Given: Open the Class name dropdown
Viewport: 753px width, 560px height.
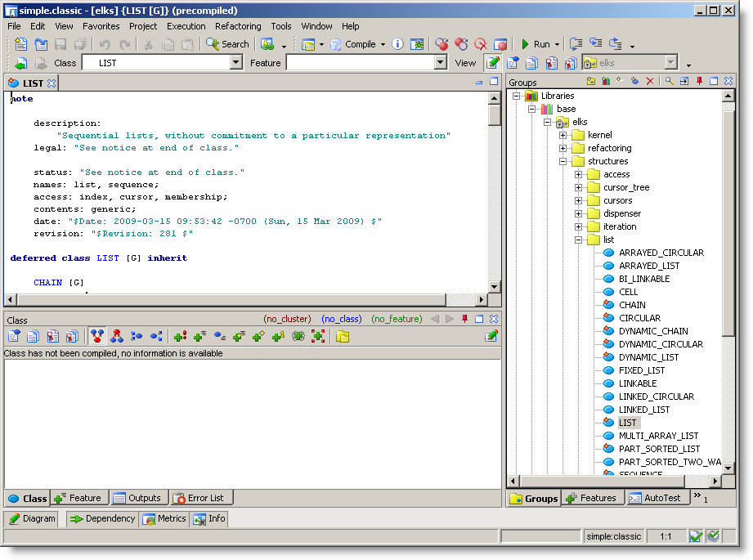Looking at the screenshot, I should 236,63.
